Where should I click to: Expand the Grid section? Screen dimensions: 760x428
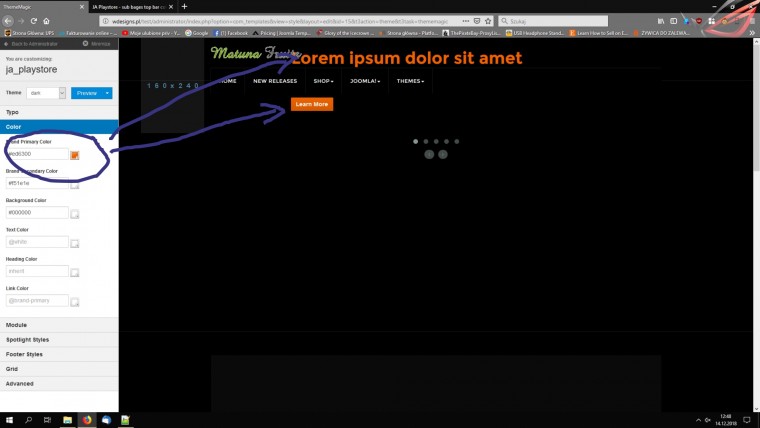tap(59, 369)
